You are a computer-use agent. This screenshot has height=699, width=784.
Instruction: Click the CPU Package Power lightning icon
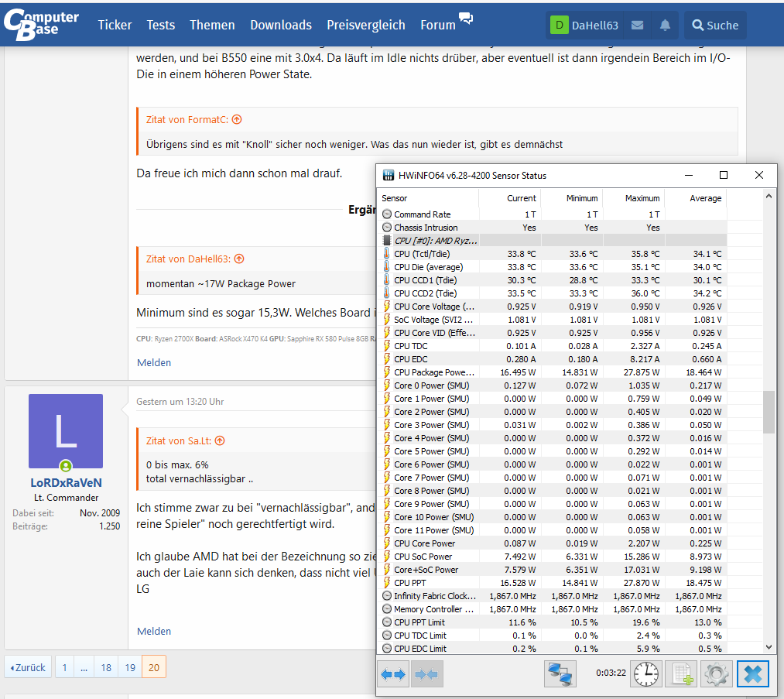click(x=386, y=372)
